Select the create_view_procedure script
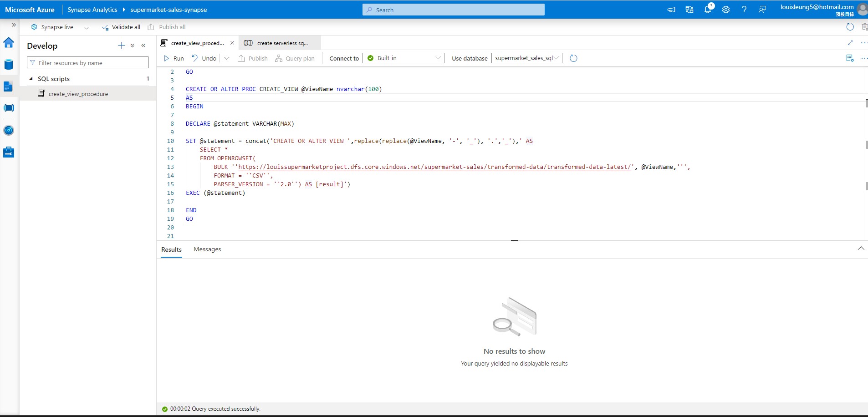The image size is (868, 417). click(78, 93)
